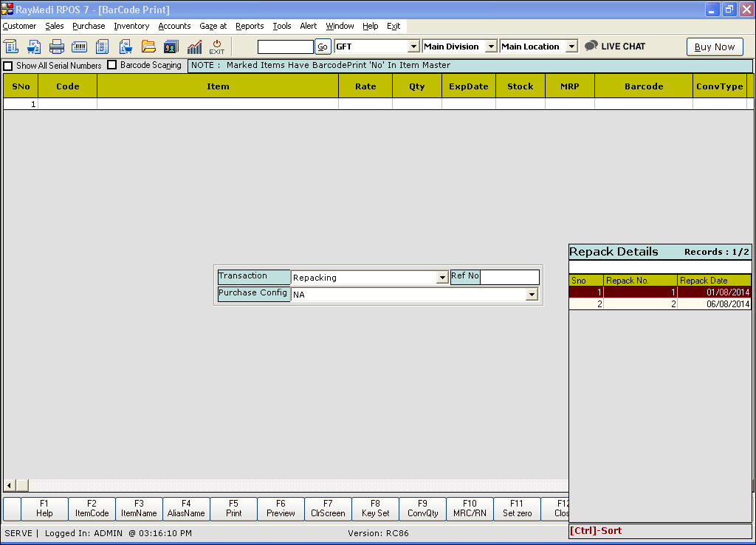Image resolution: width=756 pixels, height=545 pixels.
Task: Click the F6 Preview button
Action: (x=281, y=509)
